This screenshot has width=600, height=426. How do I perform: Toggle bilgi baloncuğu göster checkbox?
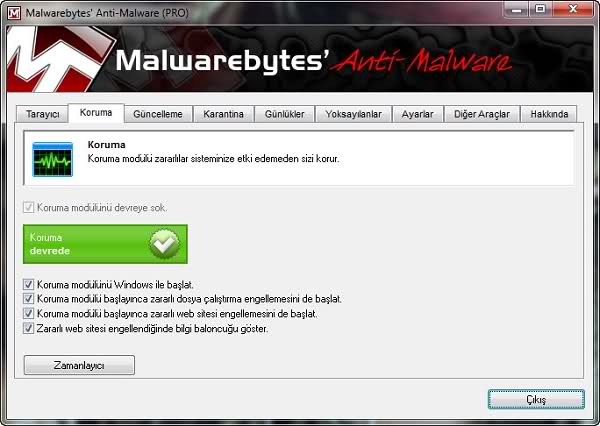pos(29,327)
